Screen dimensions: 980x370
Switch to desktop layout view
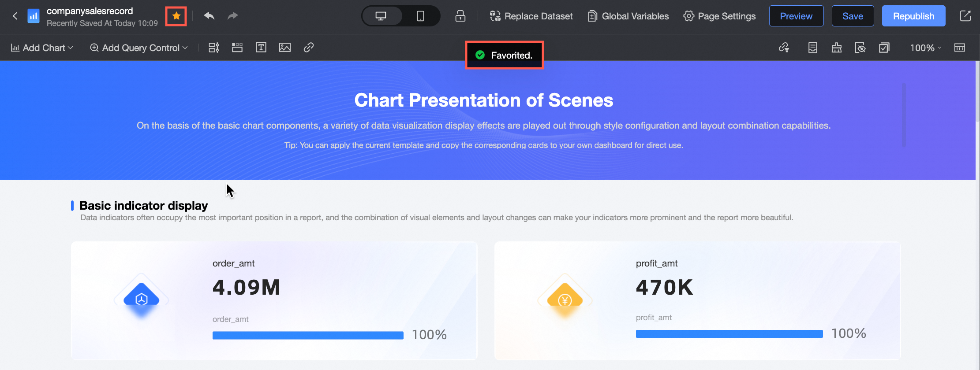tap(381, 16)
